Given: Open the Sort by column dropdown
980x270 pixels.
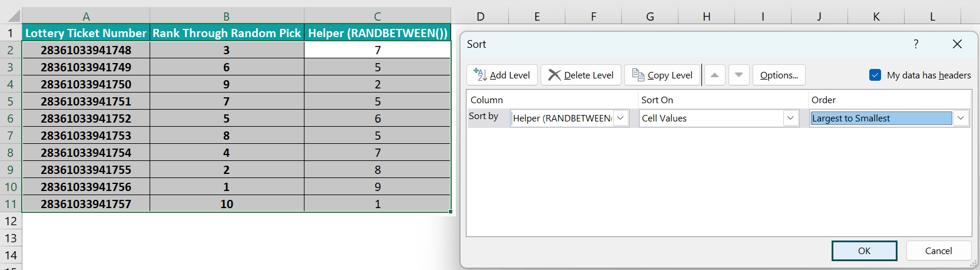Looking at the screenshot, I should point(620,118).
